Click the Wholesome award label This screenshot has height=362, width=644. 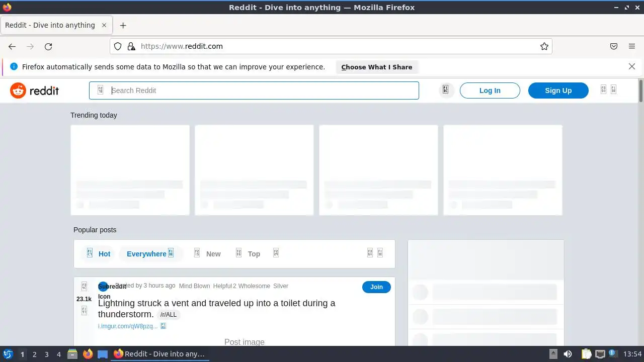click(254, 286)
